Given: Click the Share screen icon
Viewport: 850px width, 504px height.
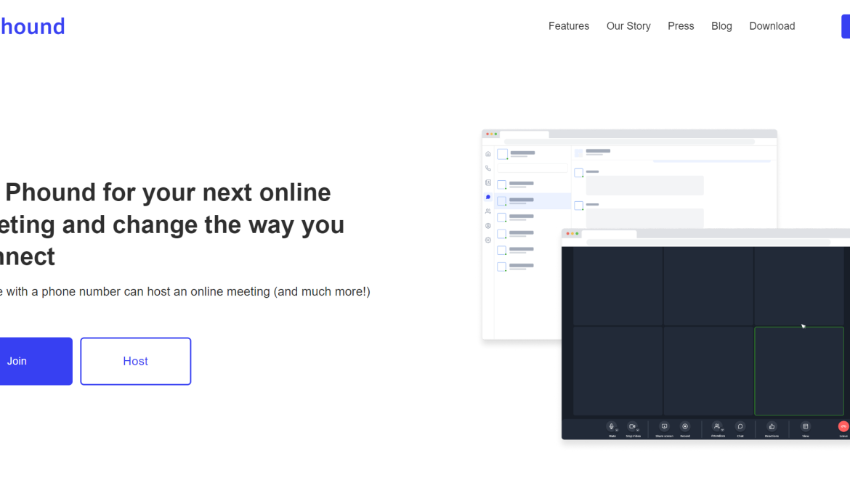Looking at the screenshot, I should tap(664, 426).
